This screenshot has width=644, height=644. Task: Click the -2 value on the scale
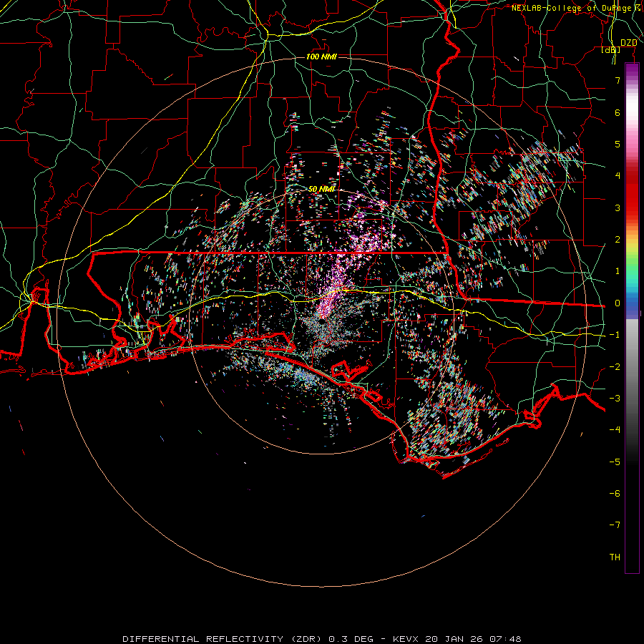click(615, 367)
